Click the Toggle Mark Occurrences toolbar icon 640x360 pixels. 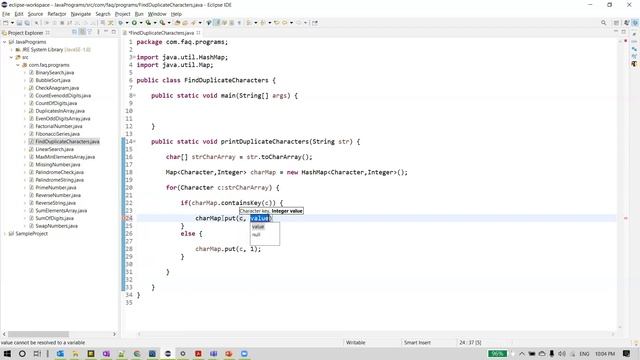217,23
